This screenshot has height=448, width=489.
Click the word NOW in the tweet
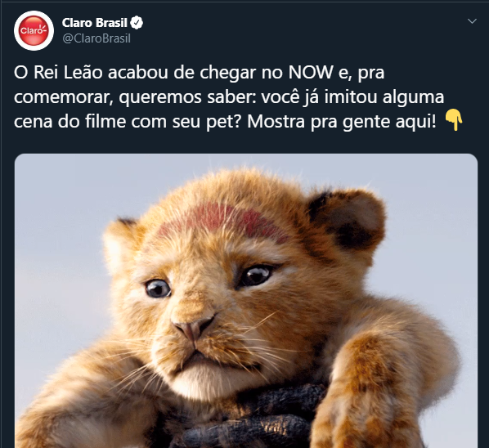click(311, 72)
